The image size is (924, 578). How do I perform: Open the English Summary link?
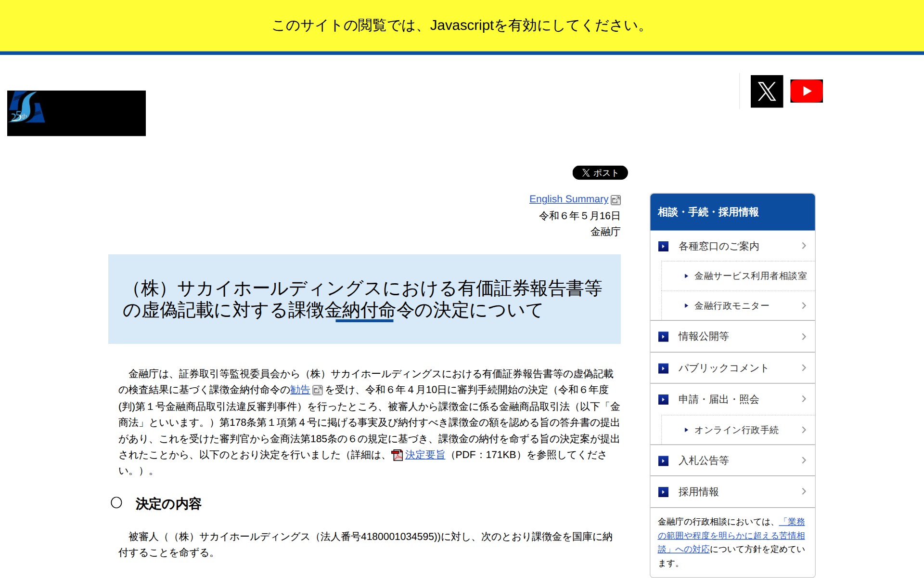(568, 199)
